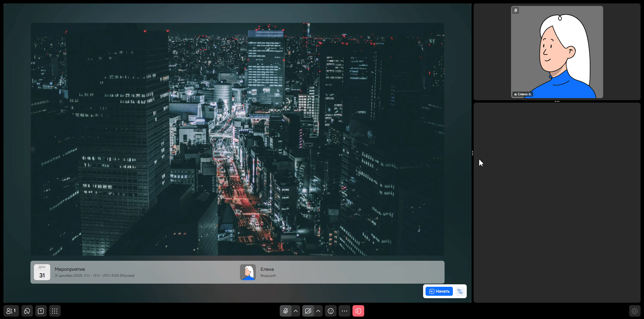Click the Мероприятие event title
This screenshot has width=644, height=319.
(70, 269)
